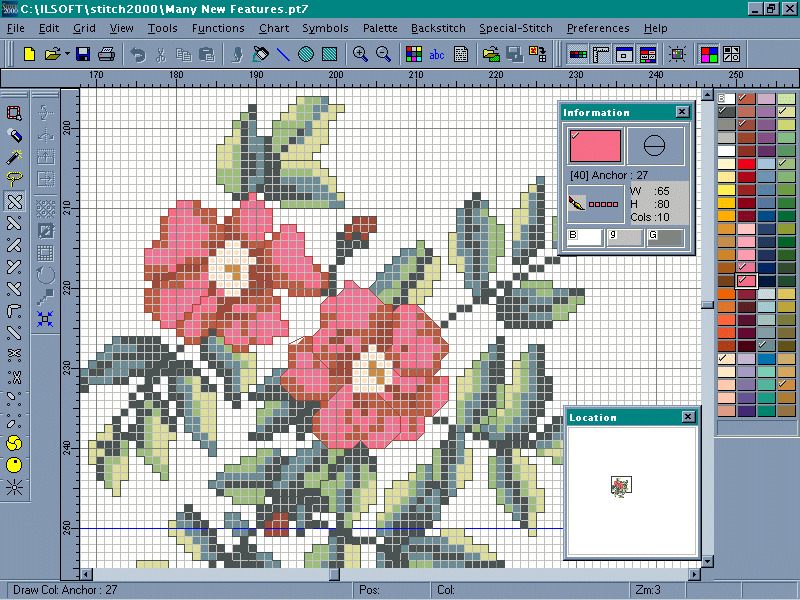Toggle the information window button
The image size is (800, 600).
click(648, 54)
